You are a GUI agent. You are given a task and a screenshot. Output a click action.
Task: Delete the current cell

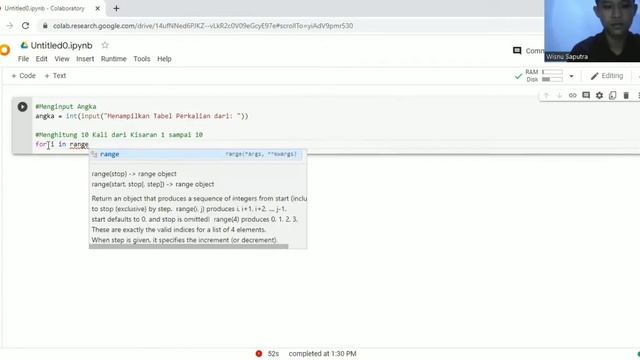tap(626, 96)
